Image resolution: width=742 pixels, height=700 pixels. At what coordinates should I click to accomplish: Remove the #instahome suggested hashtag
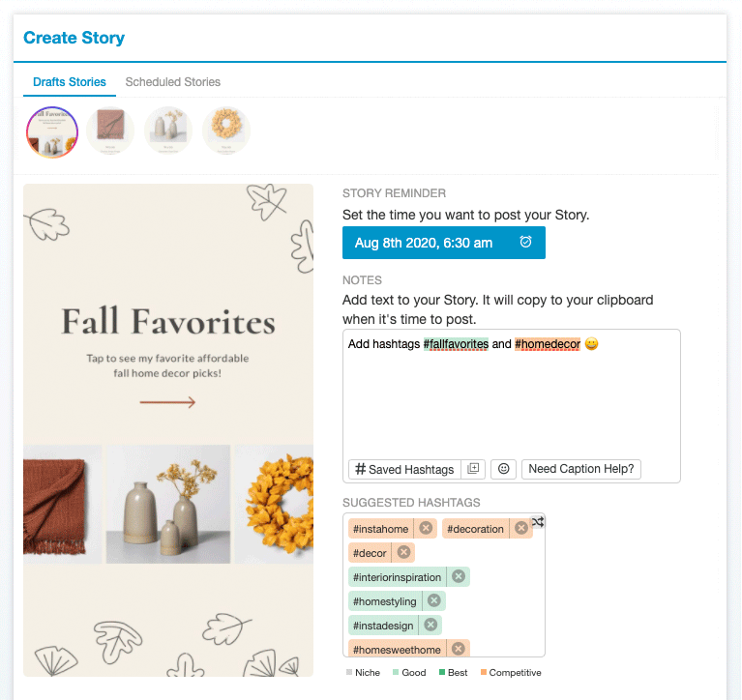426,529
